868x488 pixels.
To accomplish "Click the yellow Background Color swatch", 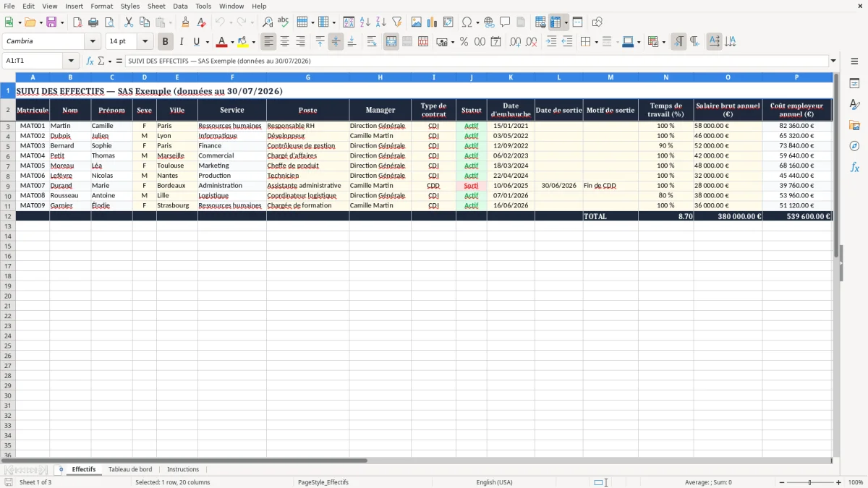I will pyautogui.click(x=243, y=42).
